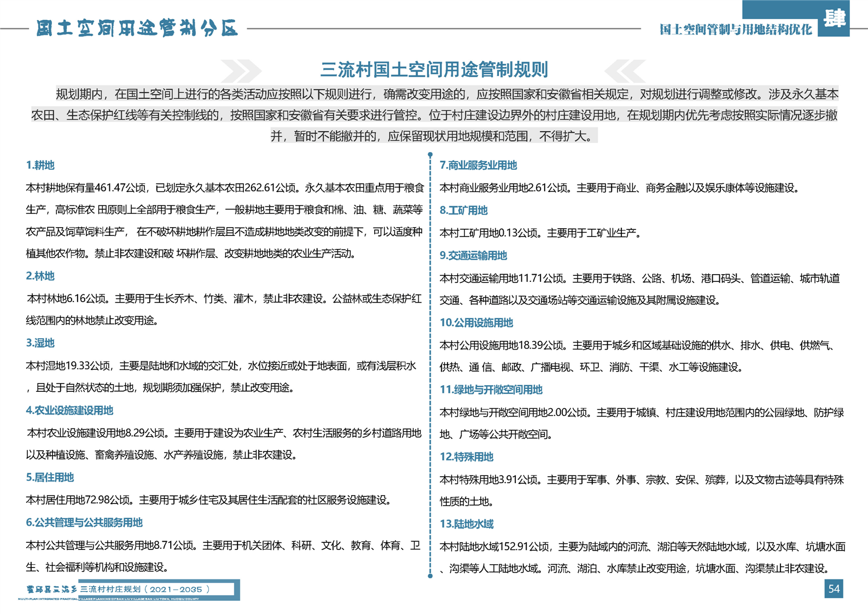This screenshot has width=868, height=614.
Task: Select the 1.耕地 heading
Action: point(40,165)
